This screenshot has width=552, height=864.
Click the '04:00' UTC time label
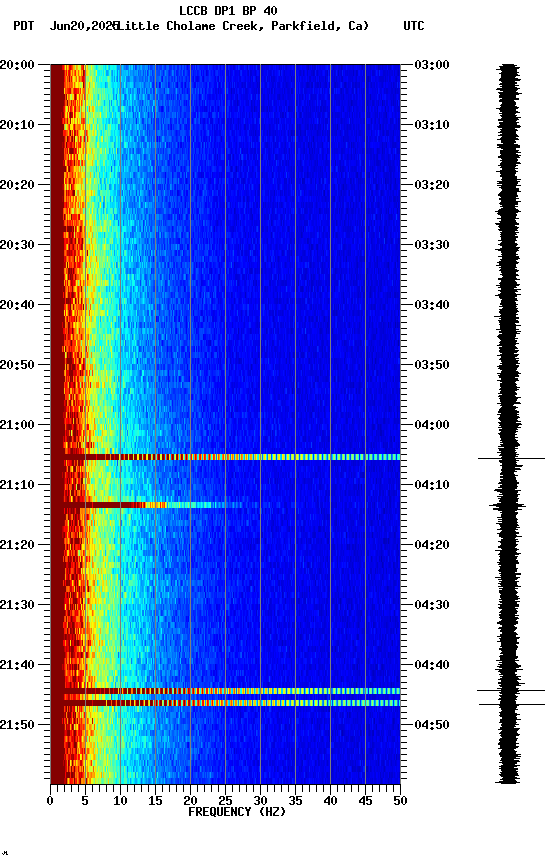pyautogui.click(x=432, y=425)
